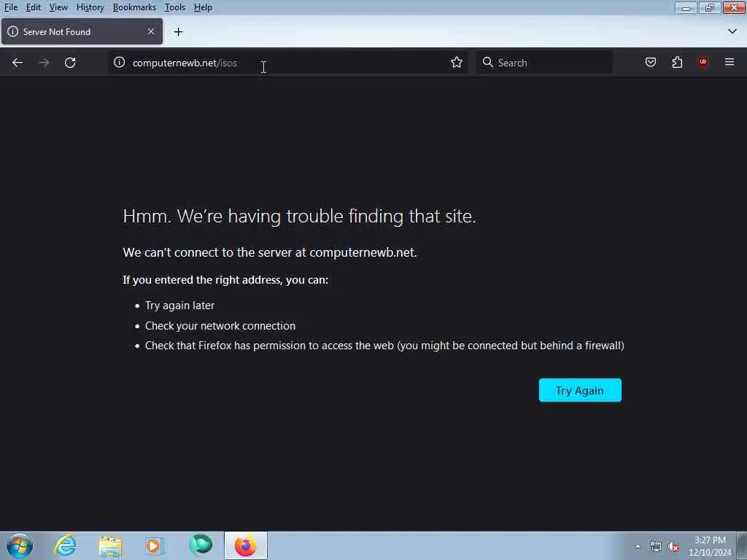Viewport: 747px width, 560px height.
Task: Open the site information icon in the address bar
Action: click(x=119, y=63)
